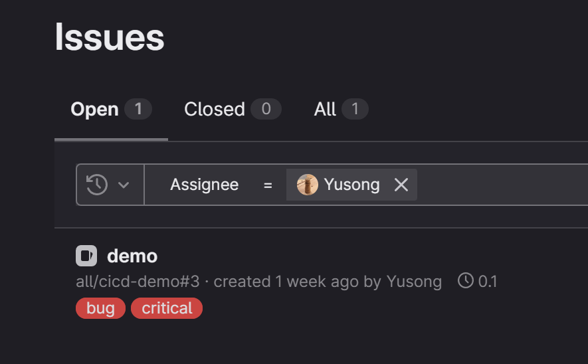This screenshot has width=588, height=364.
Task: Open recent searches history icon
Action: 97,185
